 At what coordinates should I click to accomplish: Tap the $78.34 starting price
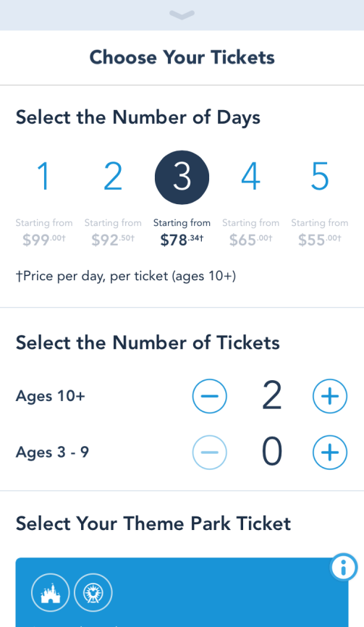[x=182, y=240]
